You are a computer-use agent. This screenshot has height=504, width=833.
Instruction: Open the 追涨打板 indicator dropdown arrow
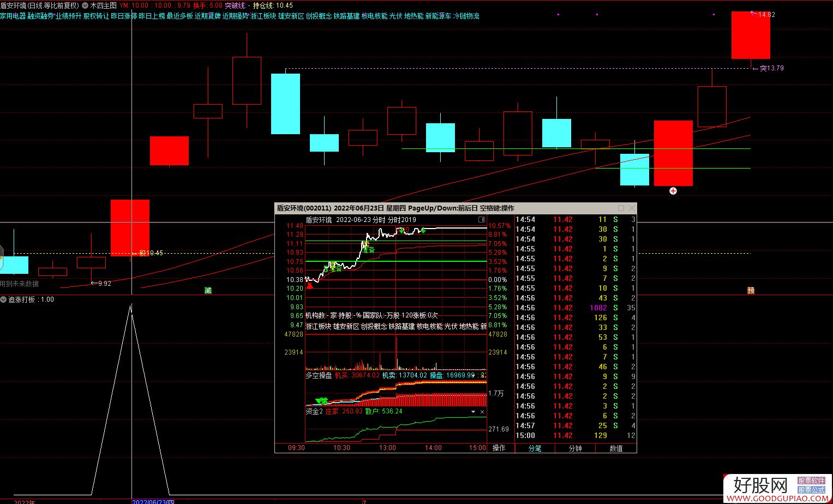click(3, 299)
